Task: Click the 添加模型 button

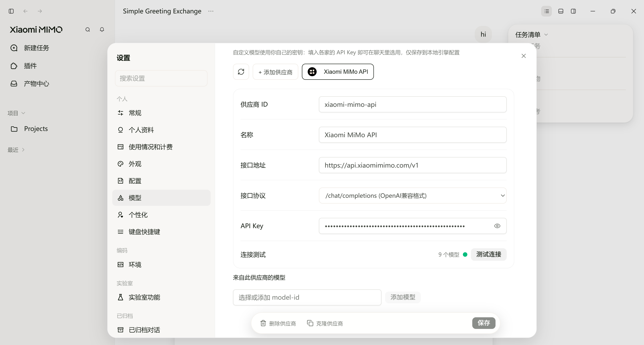Action: coord(403,297)
